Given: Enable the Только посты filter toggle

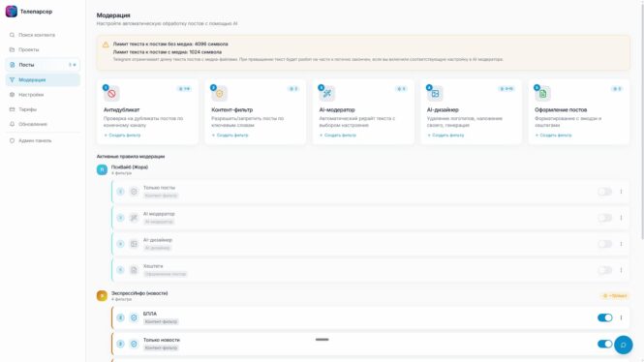Looking at the screenshot, I should point(604,192).
